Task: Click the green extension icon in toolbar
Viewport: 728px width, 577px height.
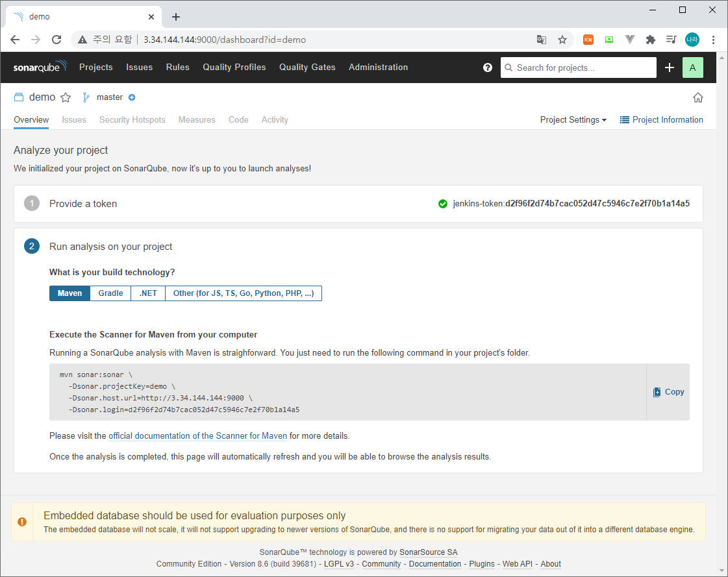Action: coord(609,40)
